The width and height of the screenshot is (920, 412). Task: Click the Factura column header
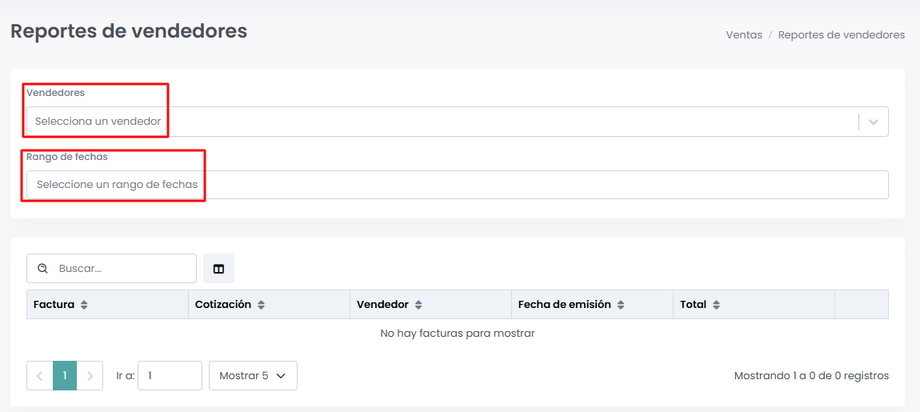54,305
